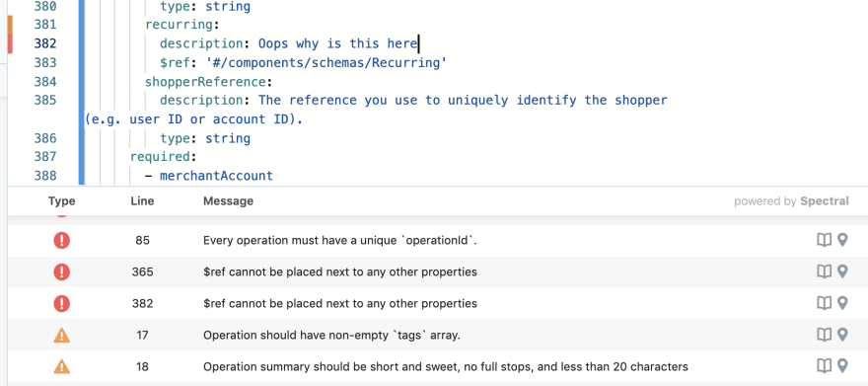868x386 pixels.
Task: Sort results by Type column header
Action: (61, 201)
